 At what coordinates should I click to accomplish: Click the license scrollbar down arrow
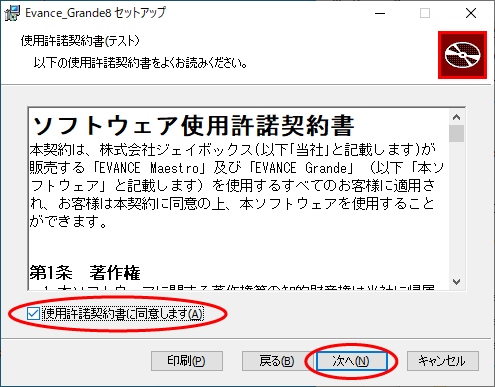pos(456,282)
